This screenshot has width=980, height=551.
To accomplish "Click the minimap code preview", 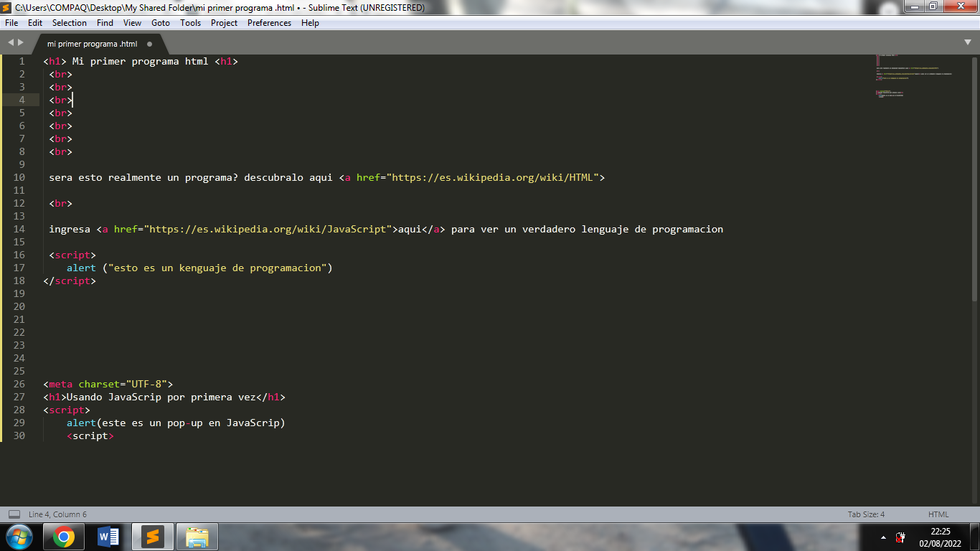I will (914, 75).
